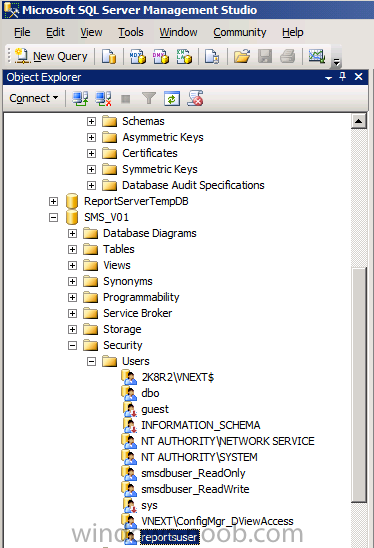Click the Analysis Services MDX Query icon
374x548 pixels.
[x=138, y=56]
